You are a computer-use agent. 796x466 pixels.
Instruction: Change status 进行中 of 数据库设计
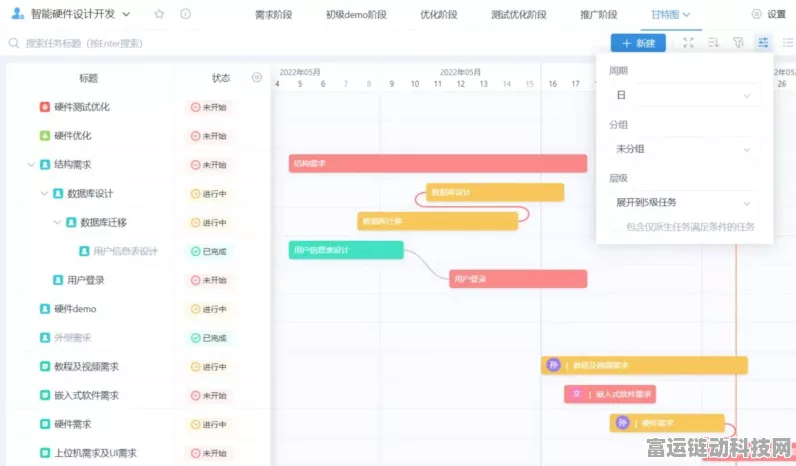209,193
